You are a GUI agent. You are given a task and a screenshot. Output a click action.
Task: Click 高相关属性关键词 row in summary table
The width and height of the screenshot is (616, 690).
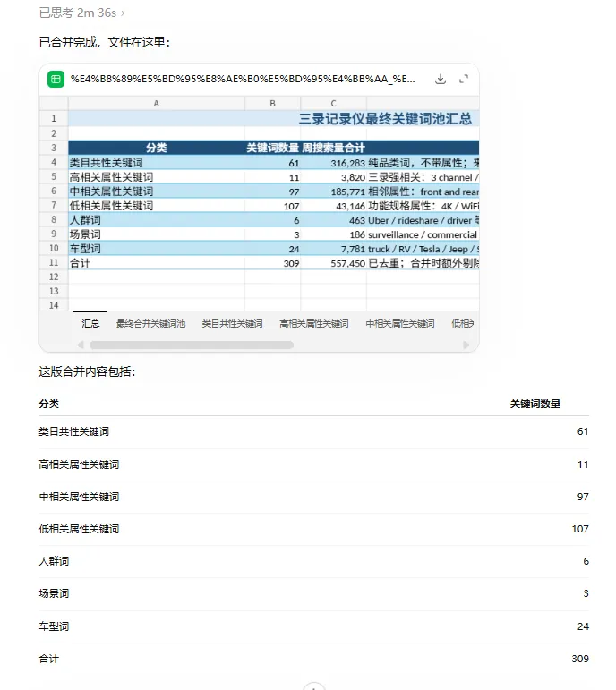pyautogui.click(x=314, y=464)
